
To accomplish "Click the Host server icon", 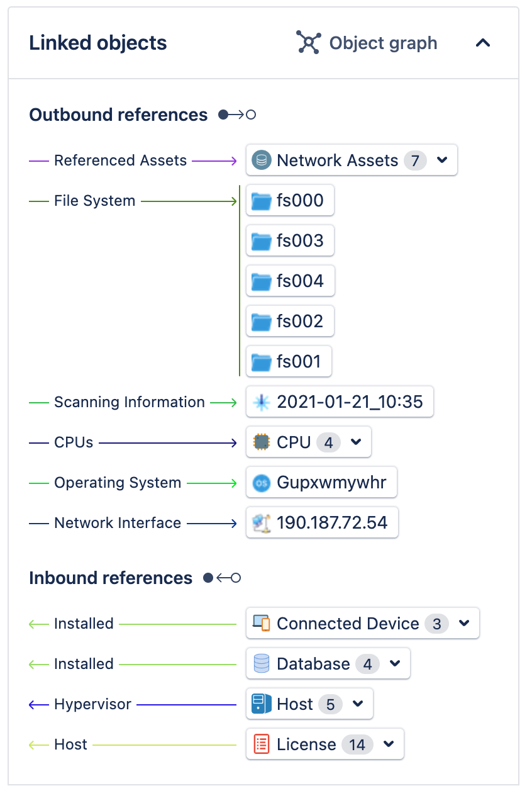I will [x=261, y=704].
